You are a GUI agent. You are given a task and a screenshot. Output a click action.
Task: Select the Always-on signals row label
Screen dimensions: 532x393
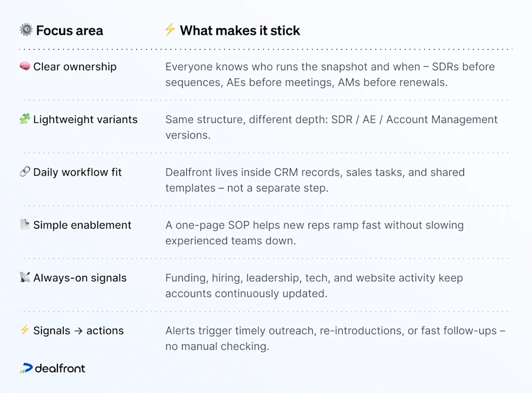[x=80, y=278]
